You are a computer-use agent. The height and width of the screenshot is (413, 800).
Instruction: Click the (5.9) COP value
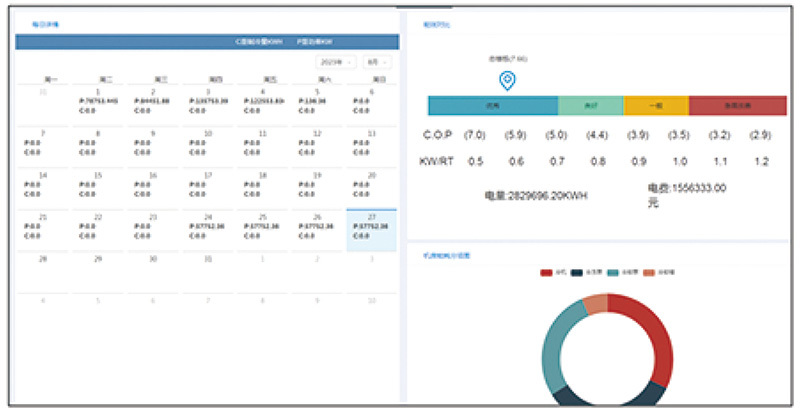click(515, 135)
